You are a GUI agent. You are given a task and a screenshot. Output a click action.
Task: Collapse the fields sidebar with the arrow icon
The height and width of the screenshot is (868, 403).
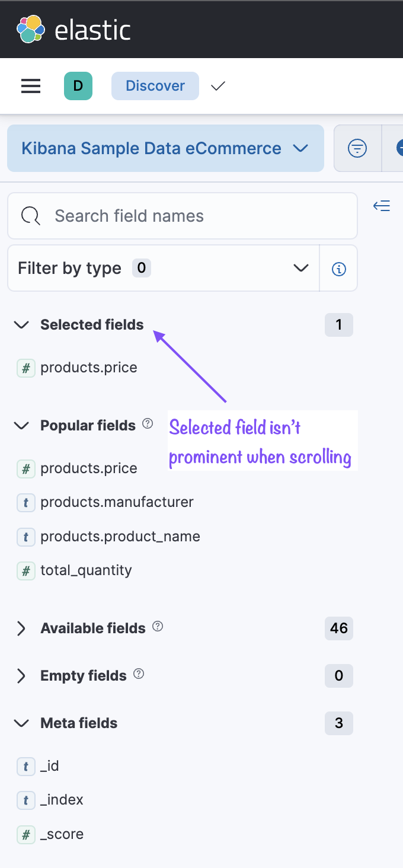(382, 206)
